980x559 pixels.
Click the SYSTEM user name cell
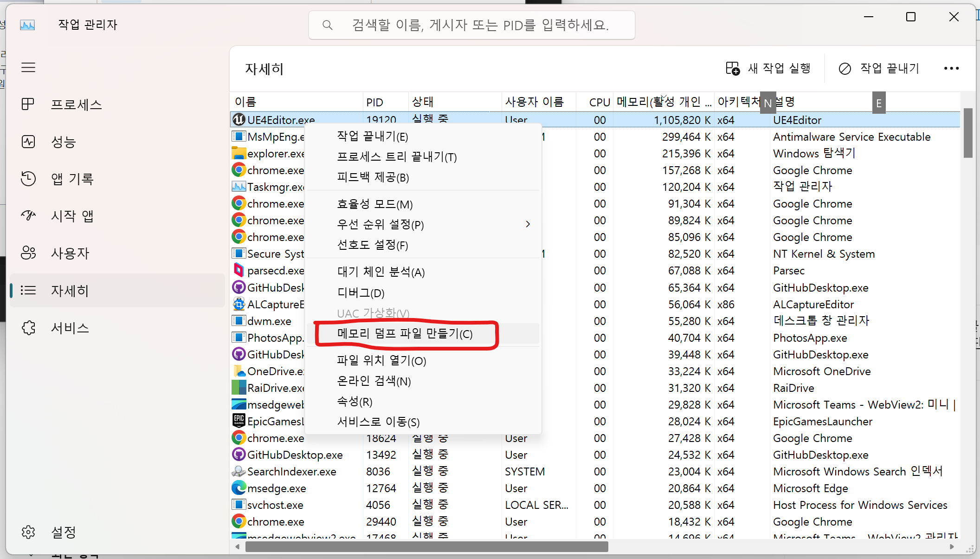pos(525,471)
